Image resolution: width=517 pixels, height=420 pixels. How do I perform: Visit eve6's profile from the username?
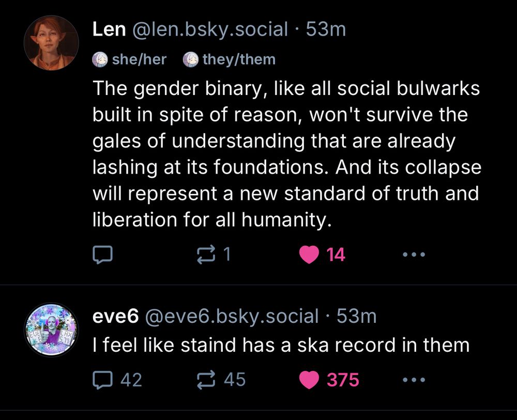[x=234, y=316]
